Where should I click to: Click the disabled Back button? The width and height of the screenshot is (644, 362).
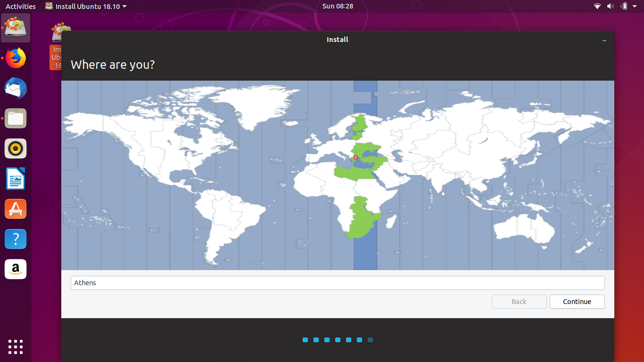click(519, 302)
